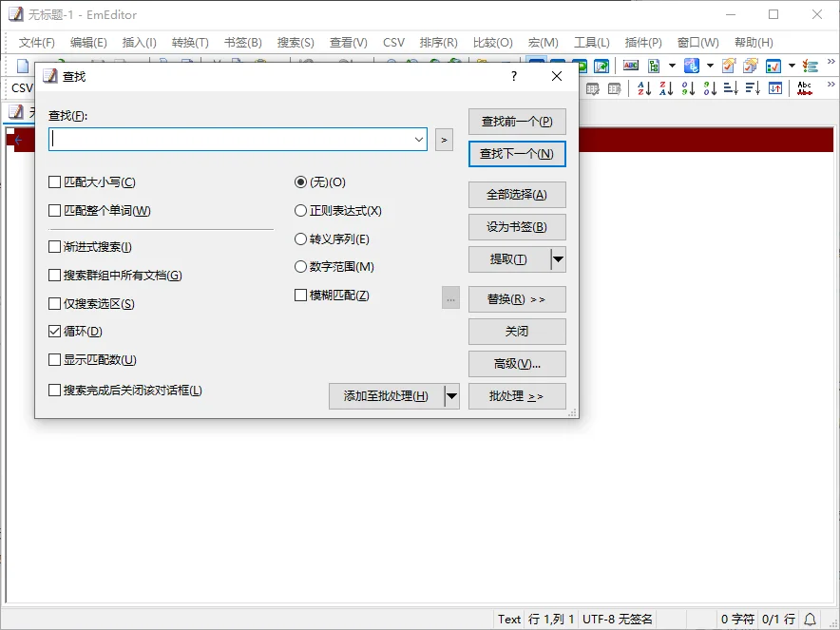This screenshot has height=630, width=840.
Task: Open the Add to Batch (添加至批处理) dropdown arrow
Action: (452, 396)
